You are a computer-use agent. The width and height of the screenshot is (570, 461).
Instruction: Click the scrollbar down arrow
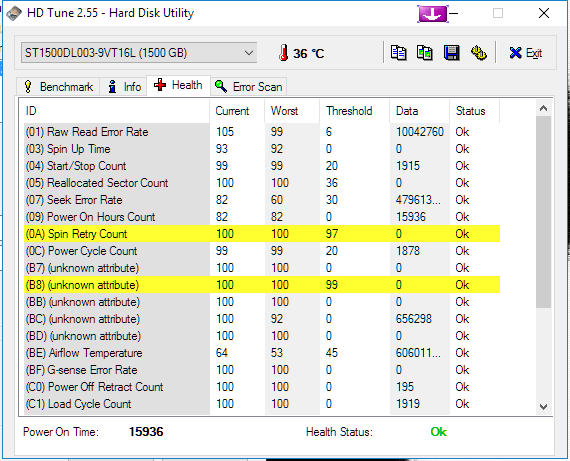[x=543, y=406]
